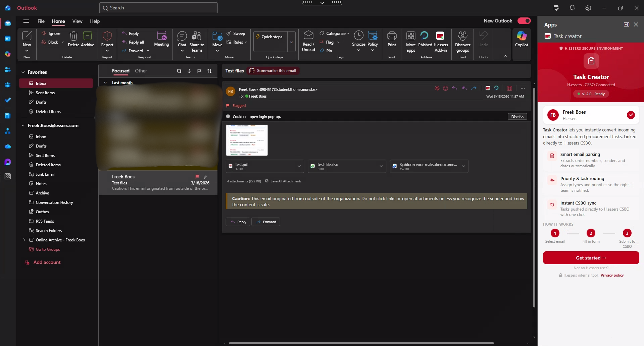Switch to the View tab
This screenshot has height=346, width=644.
(77, 21)
